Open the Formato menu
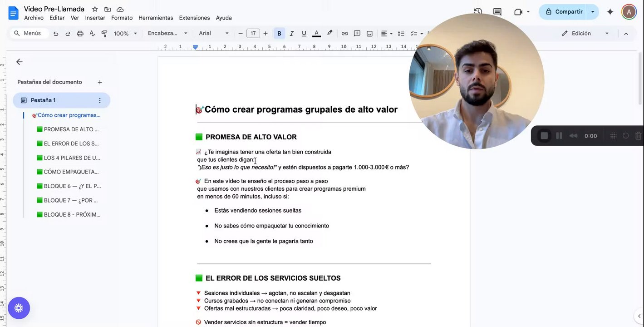The image size is (644, 327). tap(122, 18)
